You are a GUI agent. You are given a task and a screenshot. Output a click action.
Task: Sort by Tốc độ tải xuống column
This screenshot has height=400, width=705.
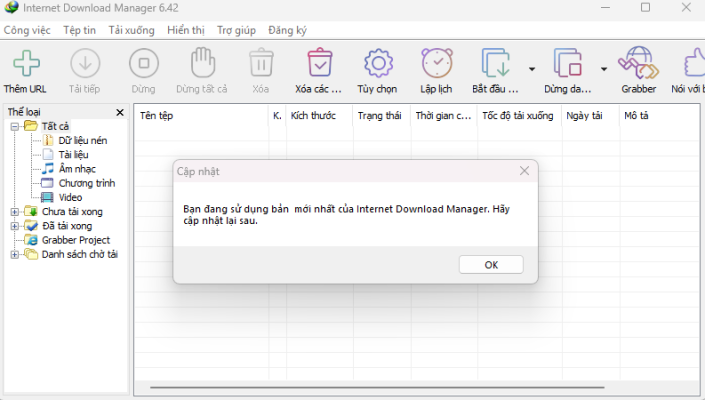click(x=520, y=116)
